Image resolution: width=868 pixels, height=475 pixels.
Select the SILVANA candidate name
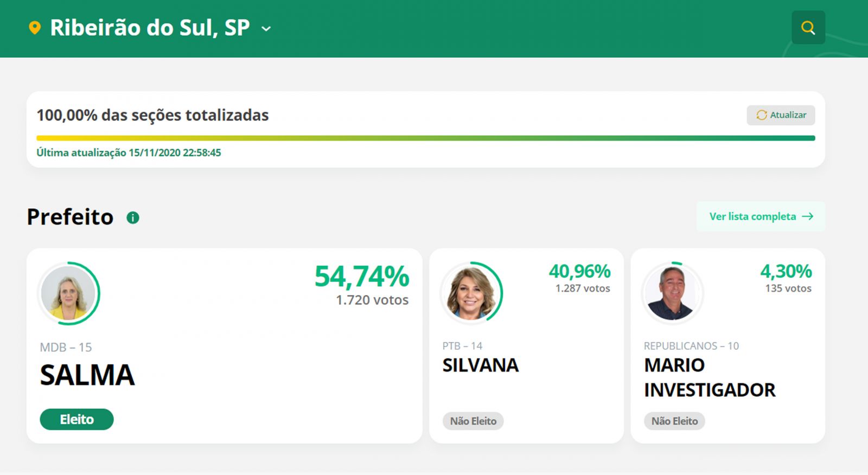(x=481, y=365)
